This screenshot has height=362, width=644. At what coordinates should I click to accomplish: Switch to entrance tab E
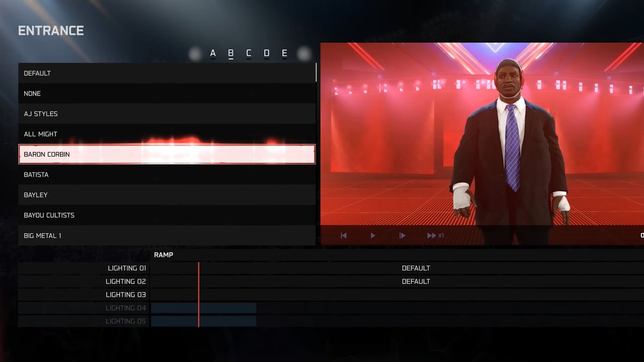click(284, 53)
